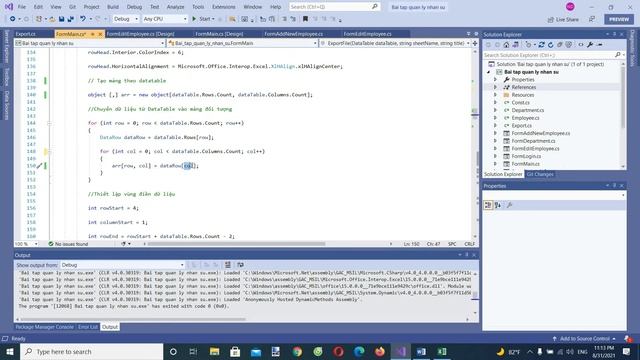640x360 pixels.
Task: Open the zoom level 100 % dropdown
Action: [x=27, y=244]
